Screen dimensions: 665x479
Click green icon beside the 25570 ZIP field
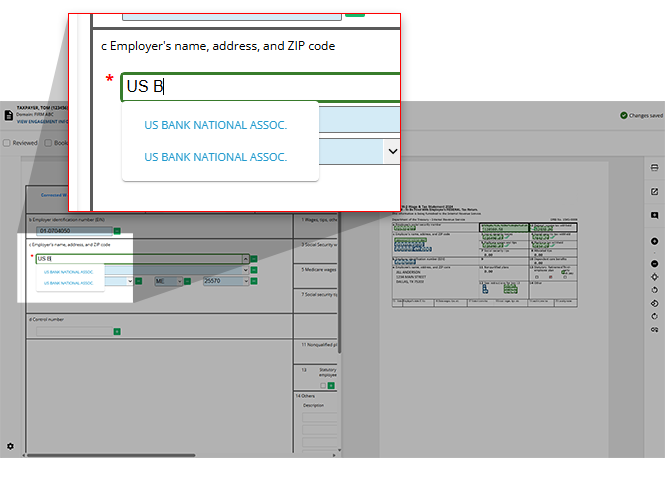pyautogui.click(x=254, y=281)
